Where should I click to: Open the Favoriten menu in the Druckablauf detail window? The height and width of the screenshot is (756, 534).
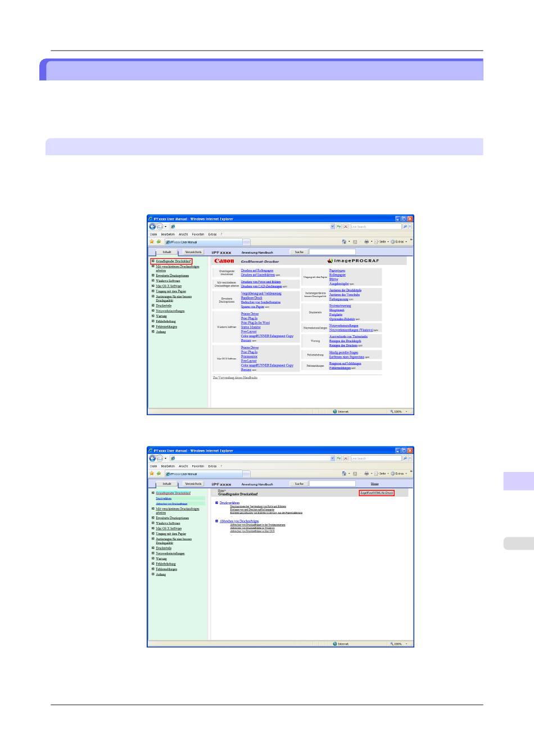(x=198, y=466)
